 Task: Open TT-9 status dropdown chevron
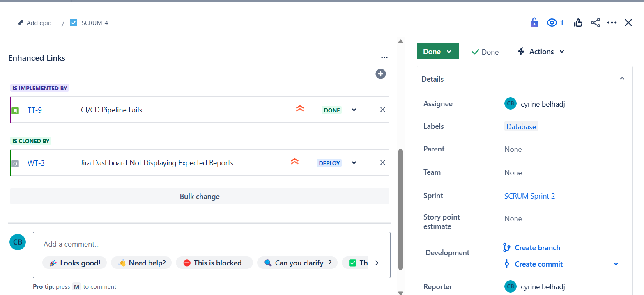coord(354,110)
